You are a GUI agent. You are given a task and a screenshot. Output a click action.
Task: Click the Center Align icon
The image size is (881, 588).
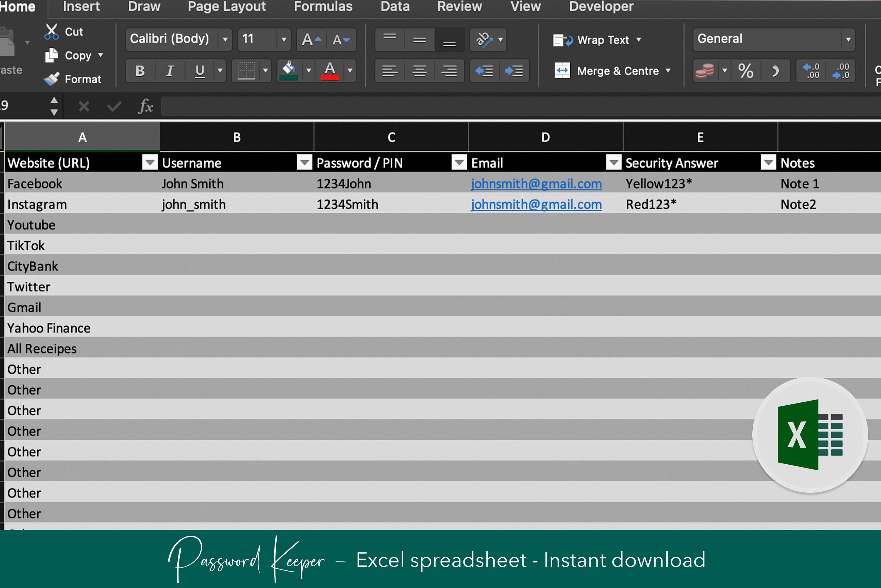pyautogui.click(x=419, y=71)
